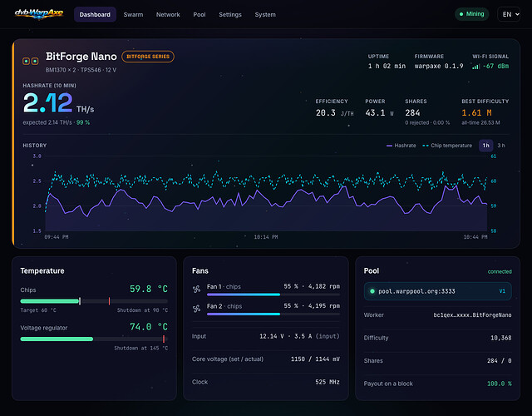Click the all-time 26.53 M text
This screenshot has height=416, width=532.
(x=480, y=123)
